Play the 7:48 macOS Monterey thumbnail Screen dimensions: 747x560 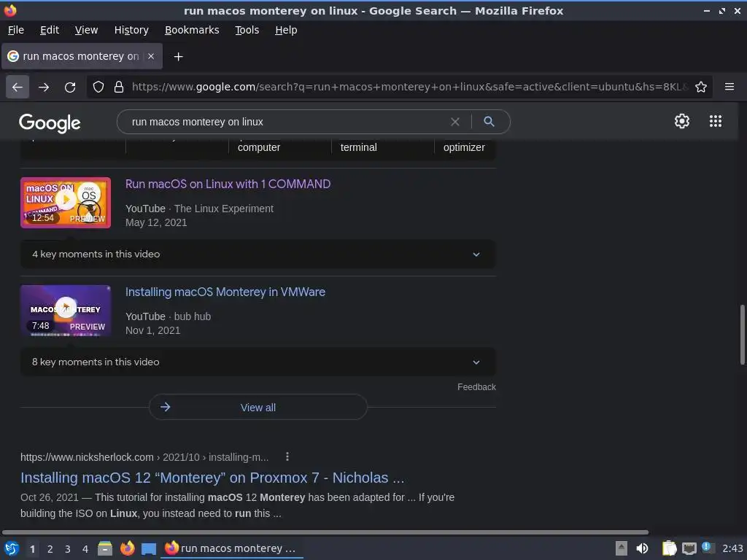pos(66,311)
